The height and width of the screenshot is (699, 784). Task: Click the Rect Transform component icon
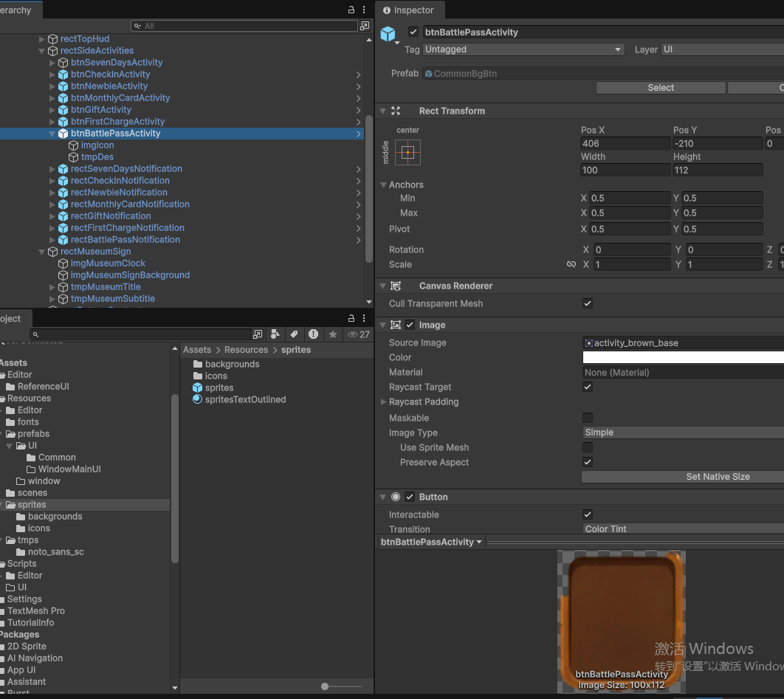396,111
